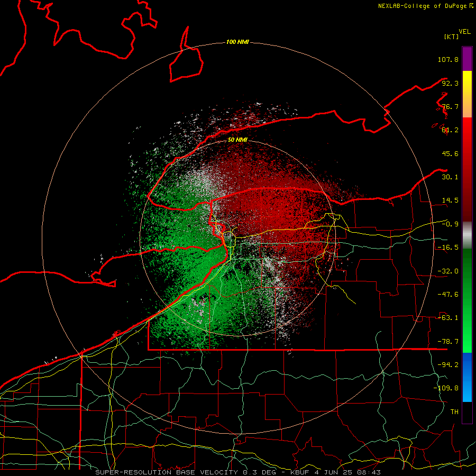476x476 pixels.
Task: Click the 92.3 velocity scale value
Action: (x=450, y=83)
